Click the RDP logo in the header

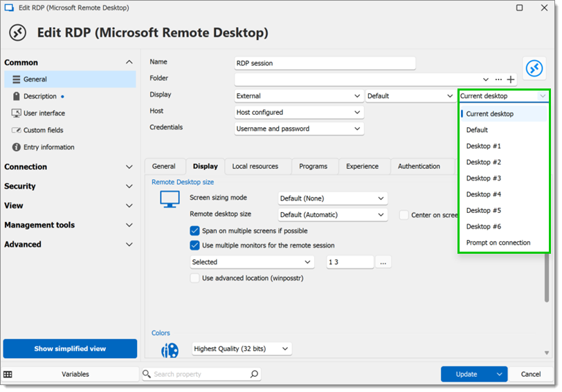[17, 32]
